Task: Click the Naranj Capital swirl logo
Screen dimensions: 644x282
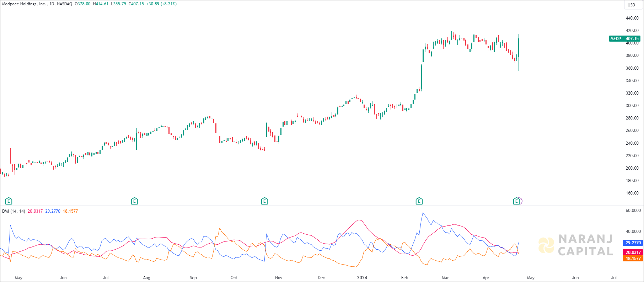Action: [x=546, y=245]
